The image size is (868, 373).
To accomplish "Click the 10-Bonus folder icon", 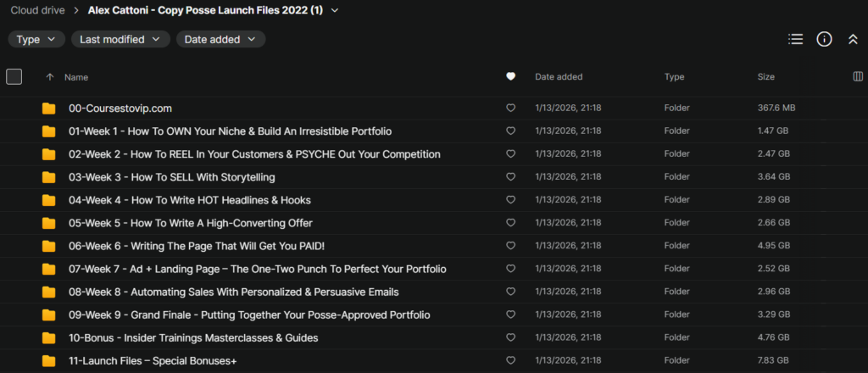I will click(x=49, y=338).
